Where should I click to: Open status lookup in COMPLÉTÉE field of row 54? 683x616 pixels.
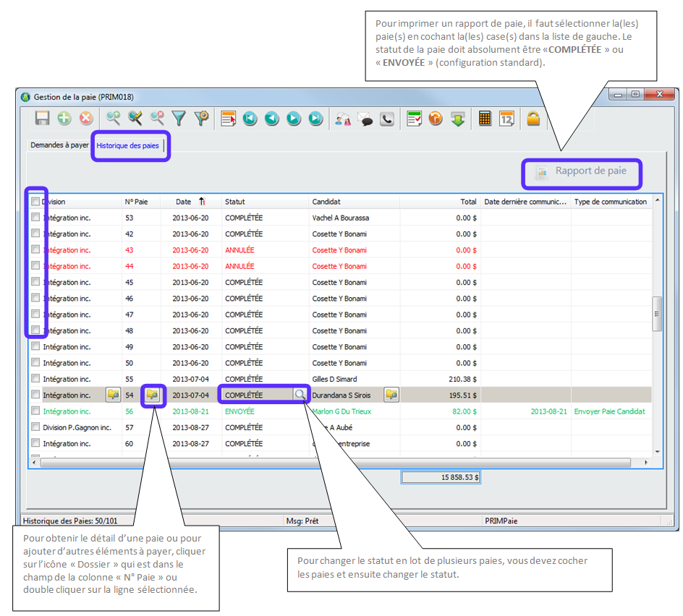(300, 395)
